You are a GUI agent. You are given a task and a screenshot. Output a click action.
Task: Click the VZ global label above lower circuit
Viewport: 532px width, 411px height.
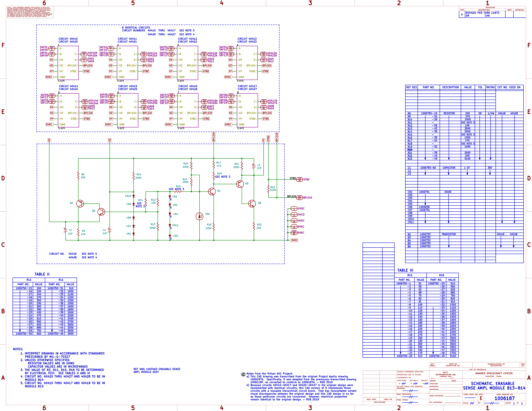coord(110,140)
